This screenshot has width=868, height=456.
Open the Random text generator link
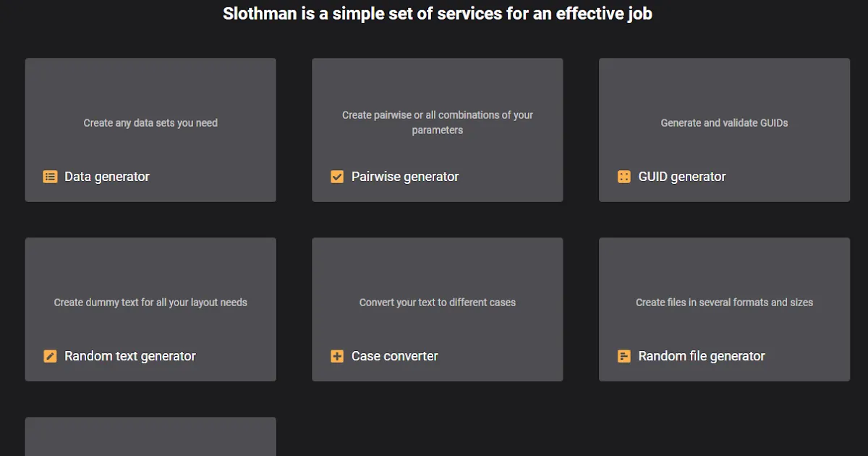tap(130, 356)
